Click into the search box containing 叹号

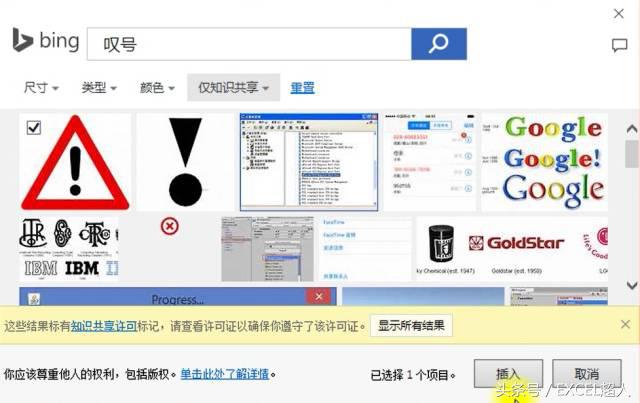tap(249, 44)
